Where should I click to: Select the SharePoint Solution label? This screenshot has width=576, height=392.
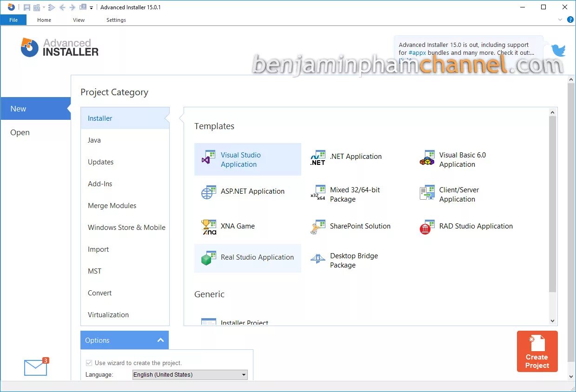[360, 226]
